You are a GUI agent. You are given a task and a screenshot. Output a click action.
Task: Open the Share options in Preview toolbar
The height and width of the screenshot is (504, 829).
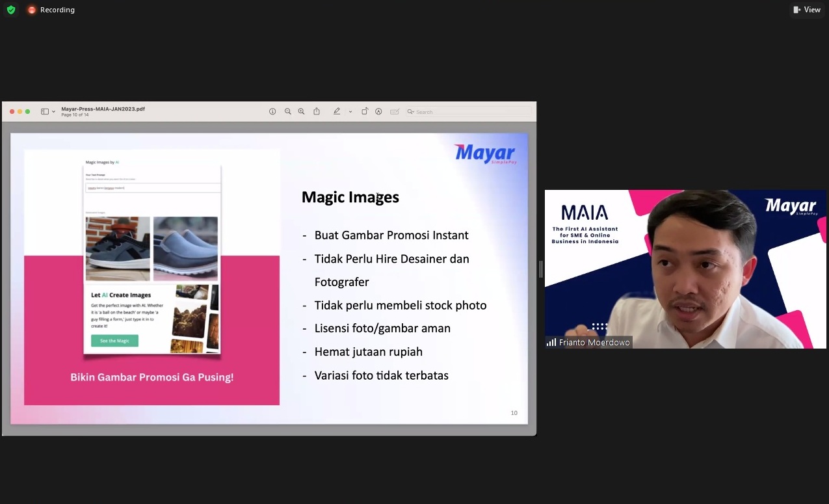(x=317, y=111)
